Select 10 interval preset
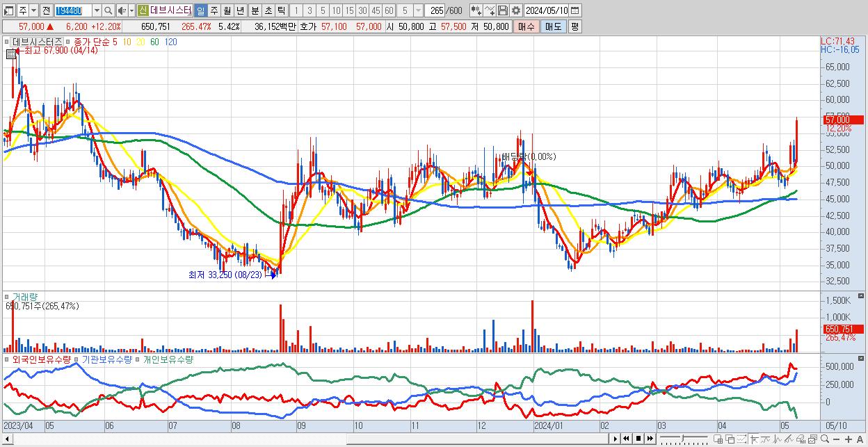The width and height of the screenshot is (868, 447). pos(336,10)
